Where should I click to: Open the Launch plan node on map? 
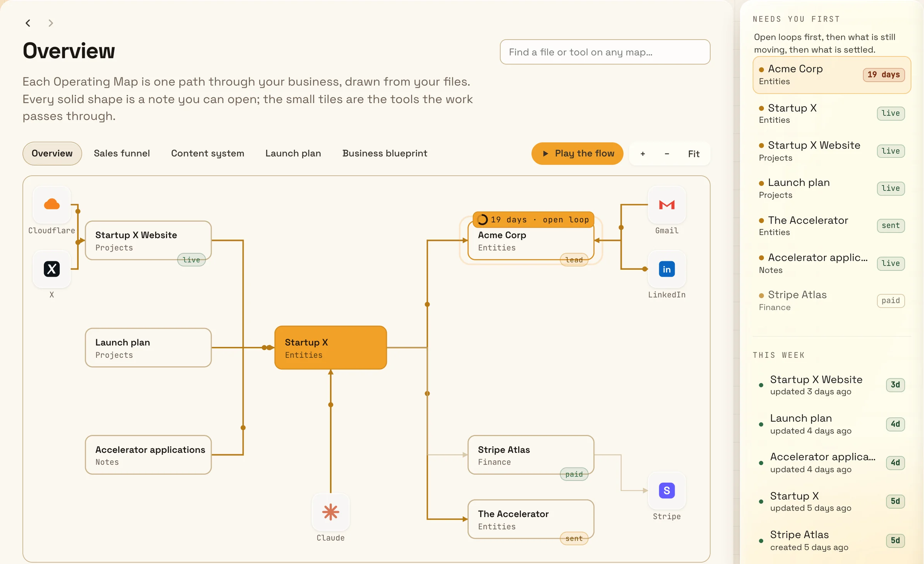coord(148,348)
